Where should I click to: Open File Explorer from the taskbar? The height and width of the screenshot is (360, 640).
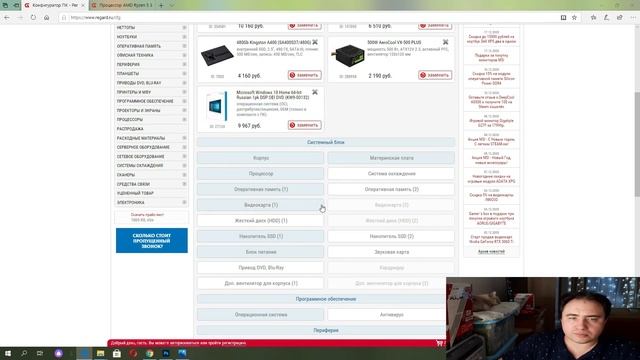100,353
